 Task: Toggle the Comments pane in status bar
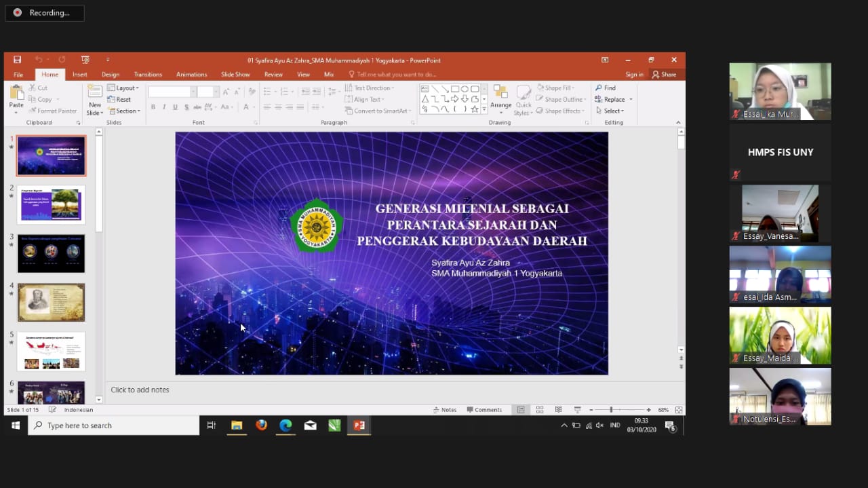[484, 410]
